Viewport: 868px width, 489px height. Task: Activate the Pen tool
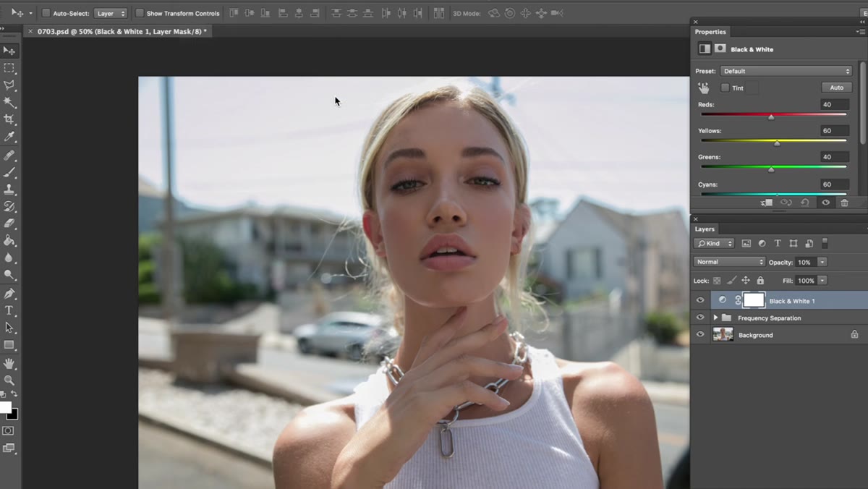click(9, 294)
